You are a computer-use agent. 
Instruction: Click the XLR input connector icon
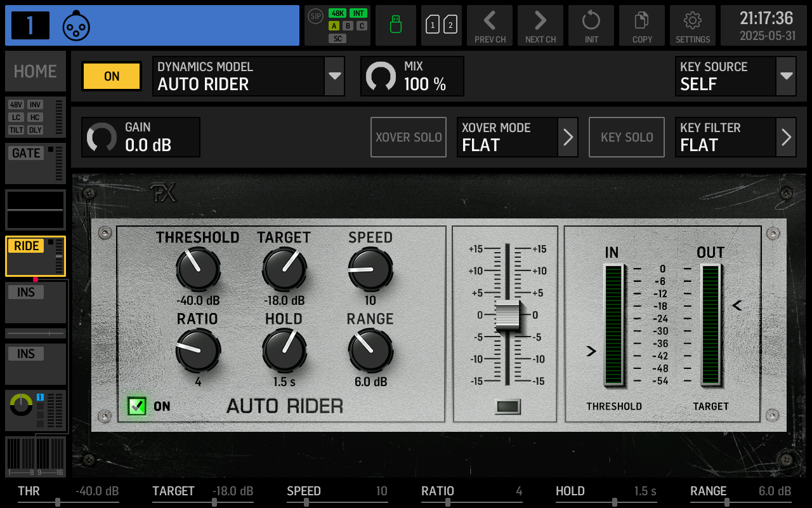[76, 26]
